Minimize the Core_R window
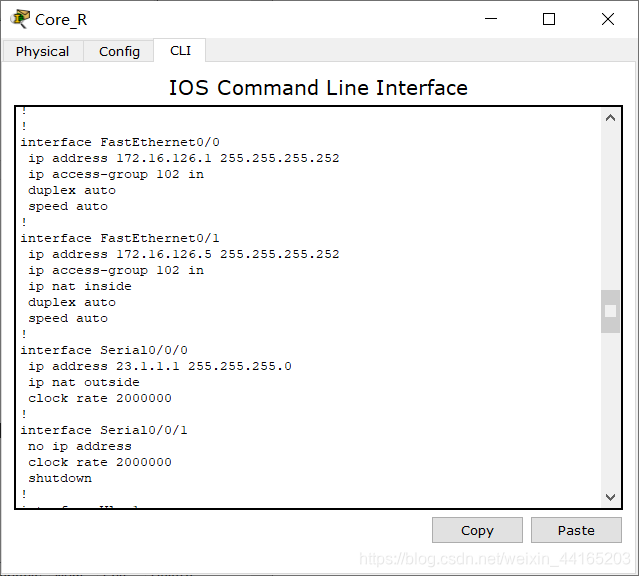640x577 pixels. (491, 19)
